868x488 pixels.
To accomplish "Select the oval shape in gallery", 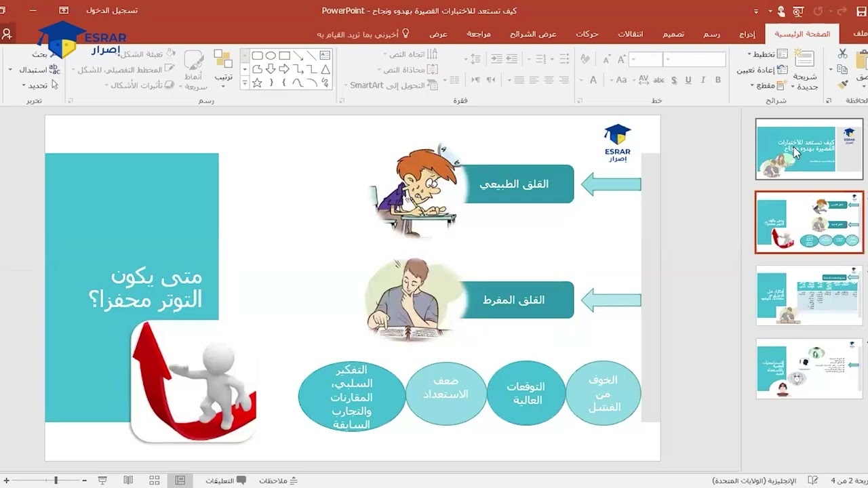I will coord(271,56).
